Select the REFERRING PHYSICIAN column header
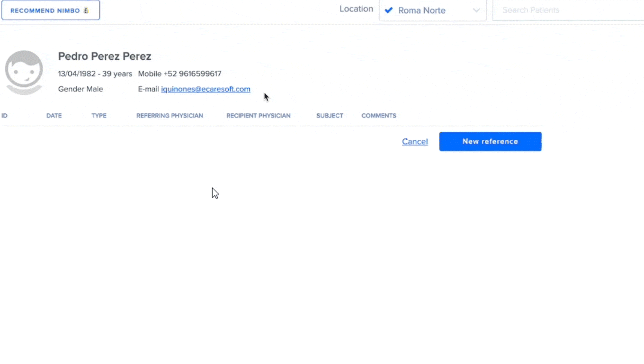Viewport: 644px width, 364px height. coord(170,115)
